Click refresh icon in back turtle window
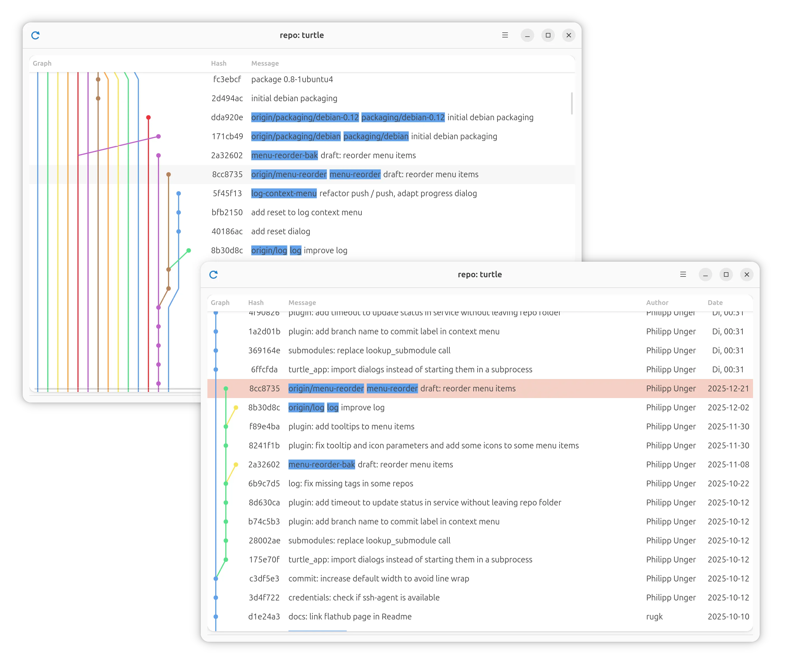The height and width of the screenshot is (672, 786). tap(35, 35)
